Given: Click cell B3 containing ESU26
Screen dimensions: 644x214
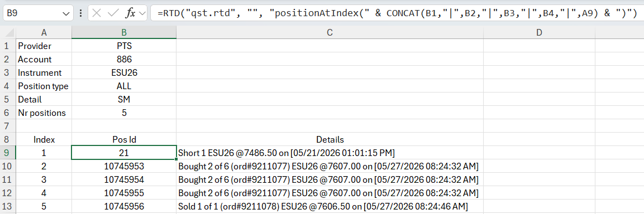Looking at the screenshot, I should pos(124,72).
